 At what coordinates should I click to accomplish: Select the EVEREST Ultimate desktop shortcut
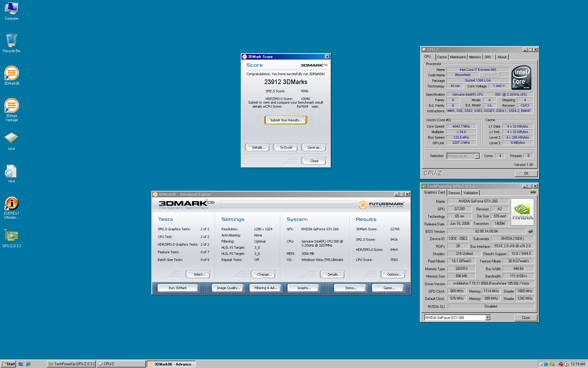pyautogui.click(x=11, y=208)
